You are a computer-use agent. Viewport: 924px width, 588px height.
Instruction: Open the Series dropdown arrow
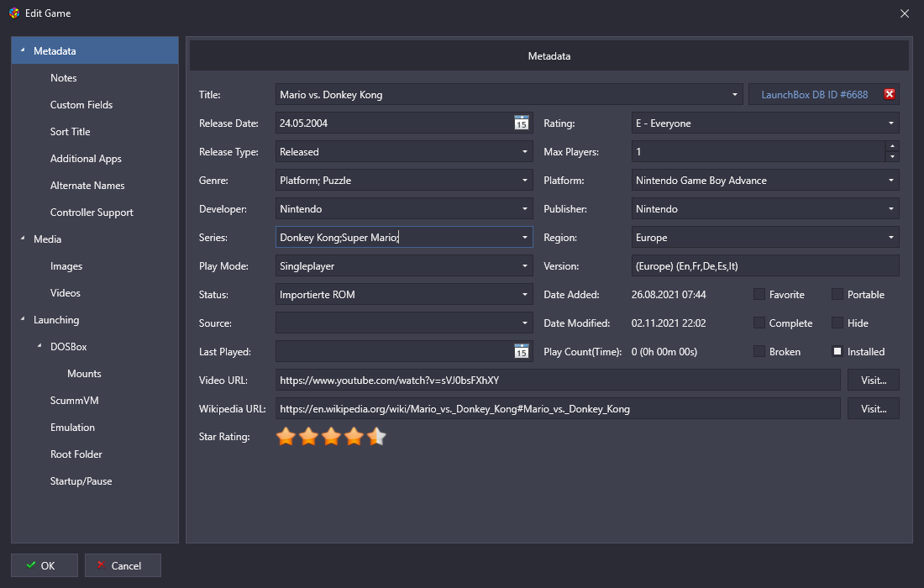524,238
